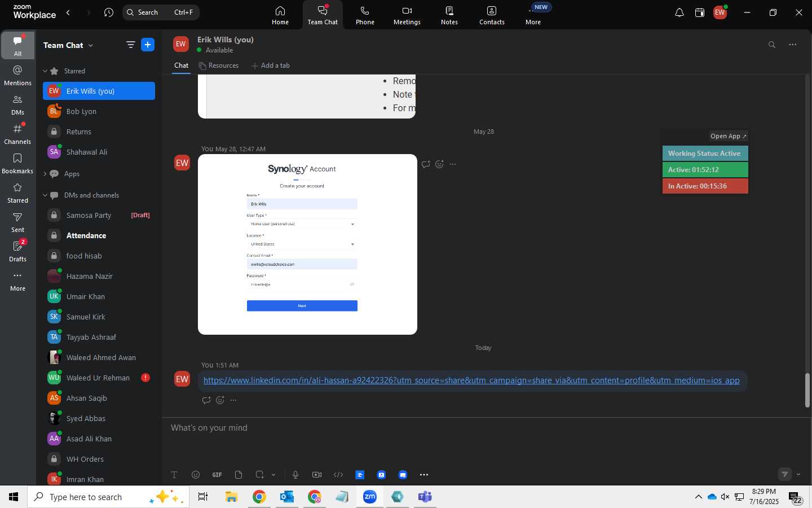Open notifications bell icon
The image size is (812, 508).
pos(679,12)
